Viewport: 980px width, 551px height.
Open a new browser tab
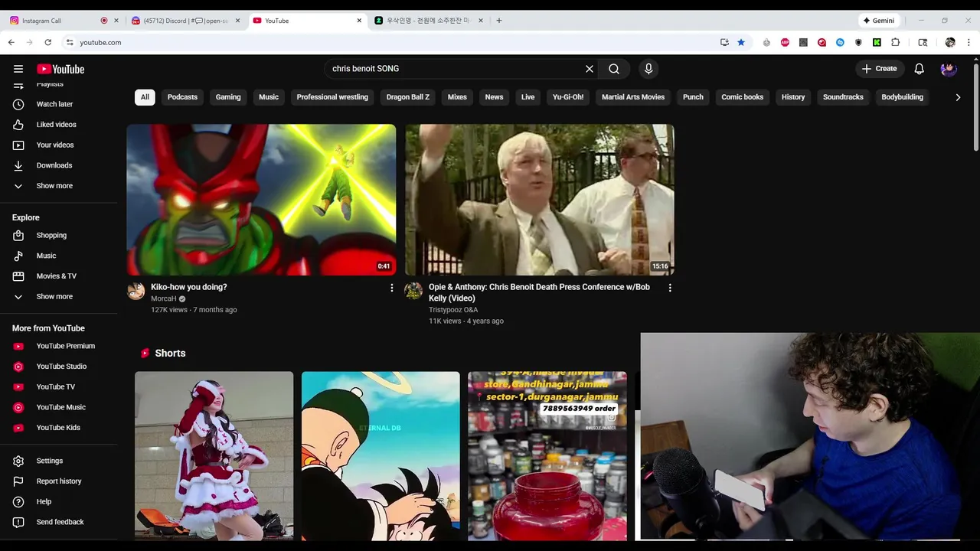click(499, 21)
